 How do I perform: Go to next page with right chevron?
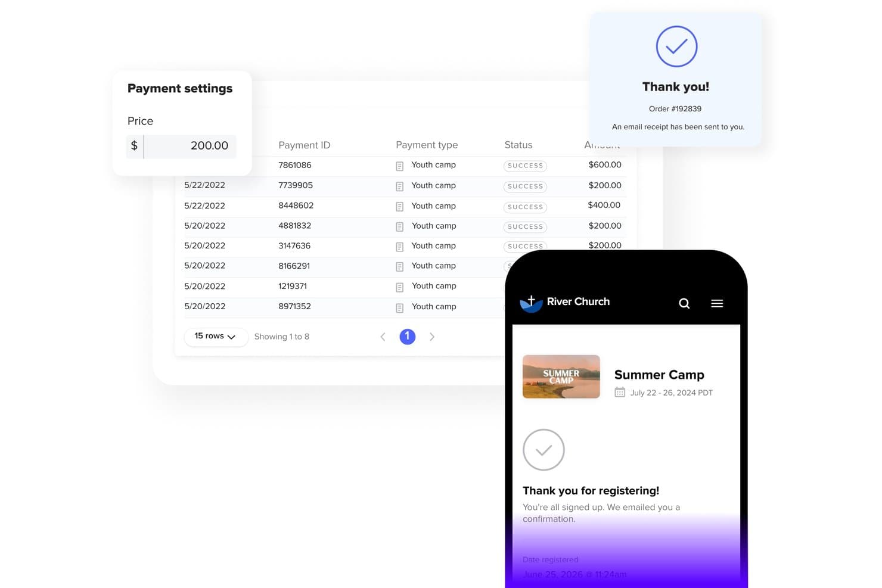pyautogui.click(x=432, y=337)
